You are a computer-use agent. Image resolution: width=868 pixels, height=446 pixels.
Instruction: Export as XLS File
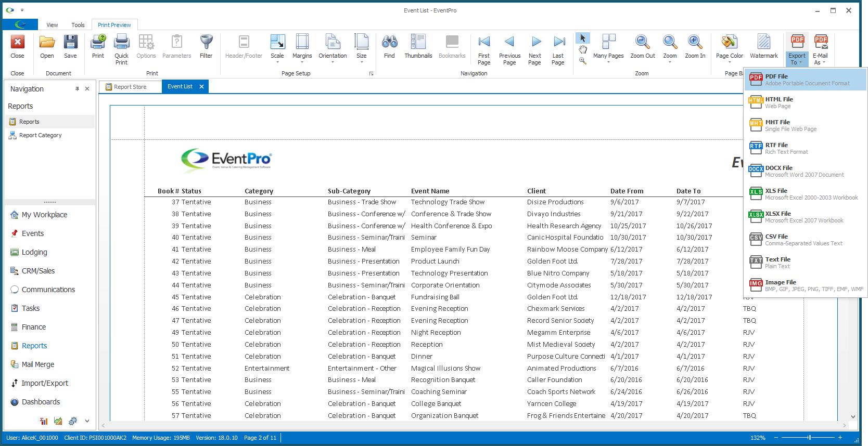805,194
